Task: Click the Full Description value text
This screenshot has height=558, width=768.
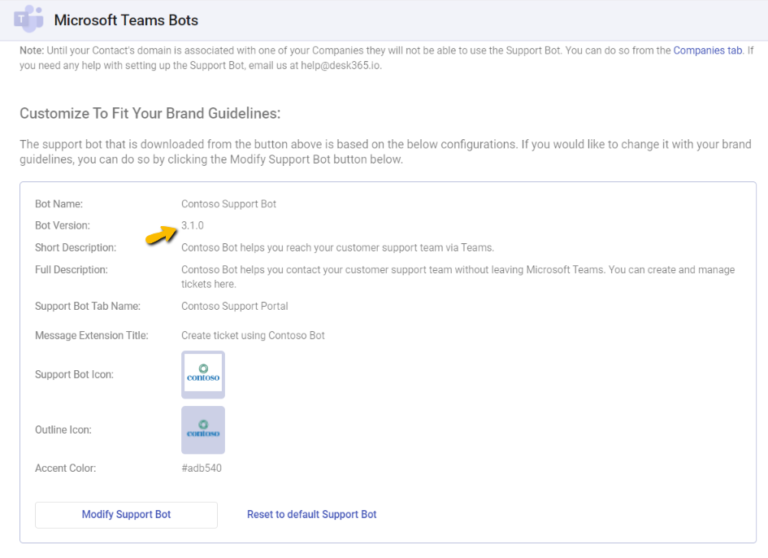Action: pyautogui.click(x=458, y=277)
